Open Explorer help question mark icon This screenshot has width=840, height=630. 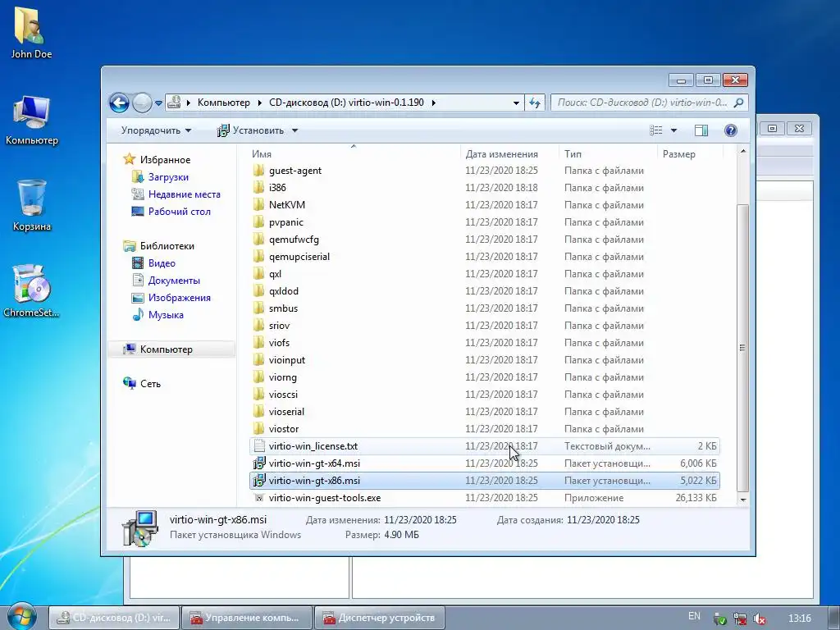point(731,130)
